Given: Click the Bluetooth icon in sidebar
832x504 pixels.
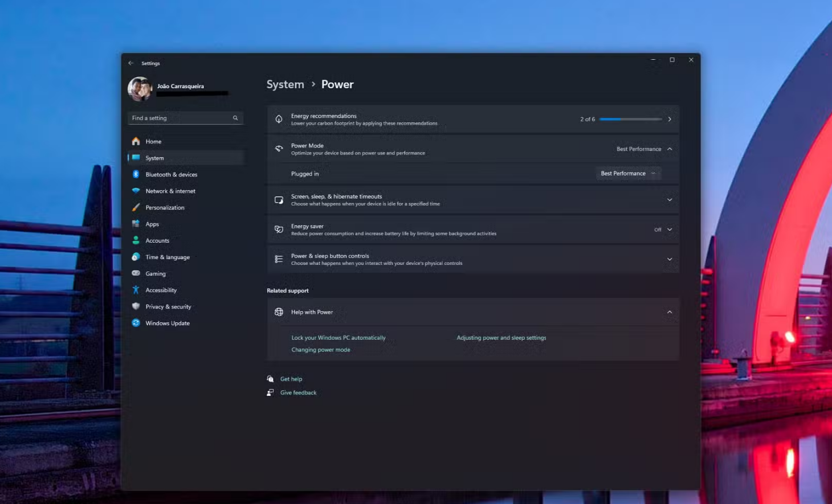Looking at the screenshot, I should (136, 174).
